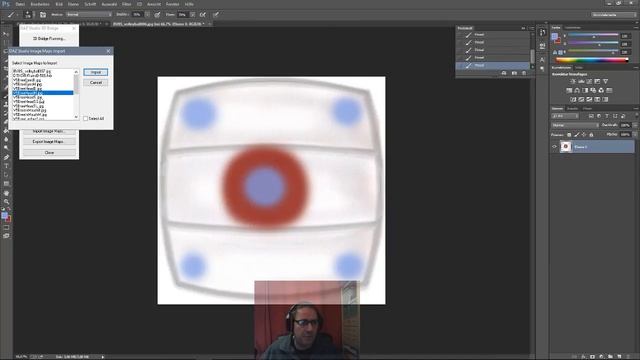The height and width of the screenshot is (360, 640).
Task: Open the Datei menu
Action: (20, 4)
